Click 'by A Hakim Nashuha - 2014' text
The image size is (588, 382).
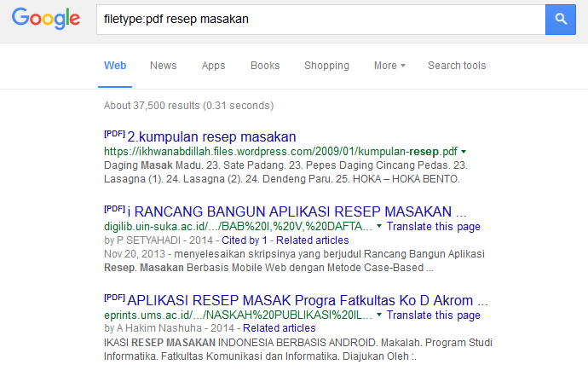click(169, 328)
